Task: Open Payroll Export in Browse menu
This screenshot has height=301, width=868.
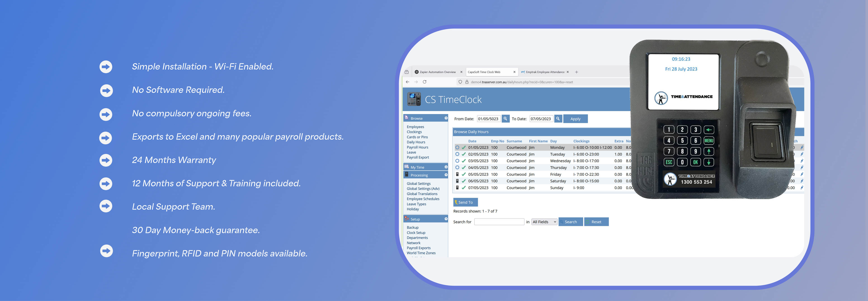Action: click(x=418, y=157)
